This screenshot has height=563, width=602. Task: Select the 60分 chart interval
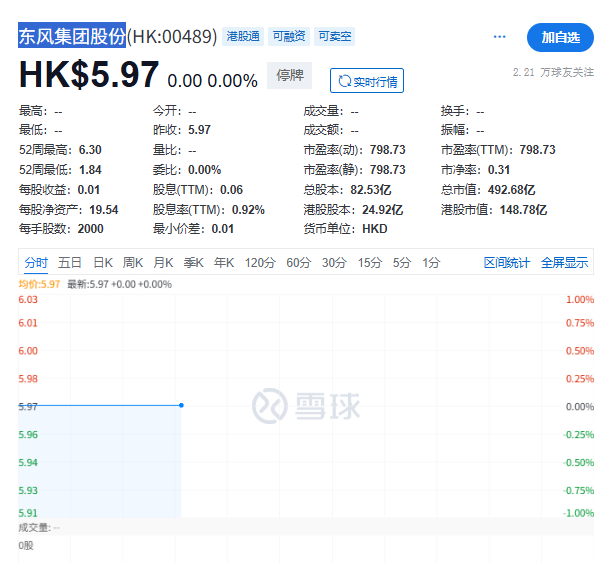tap(299, 263)
